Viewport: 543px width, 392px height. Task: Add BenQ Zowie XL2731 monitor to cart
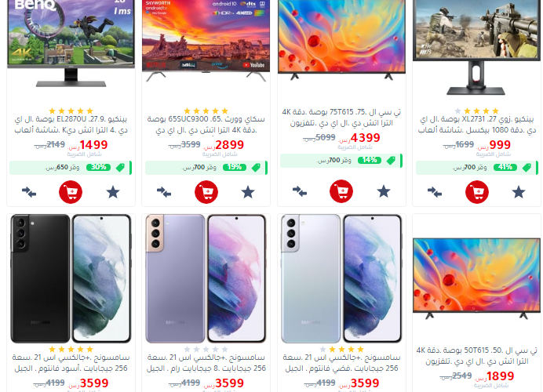(x=477, y=192)
